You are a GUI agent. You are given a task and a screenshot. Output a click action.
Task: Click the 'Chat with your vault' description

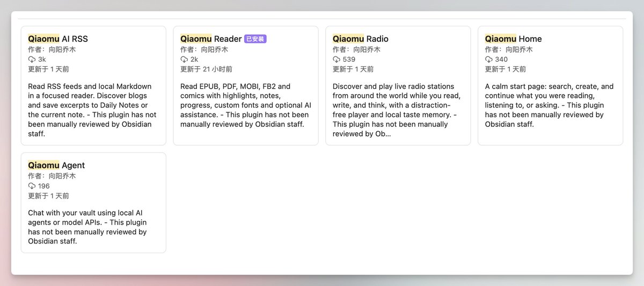(87, 227)
